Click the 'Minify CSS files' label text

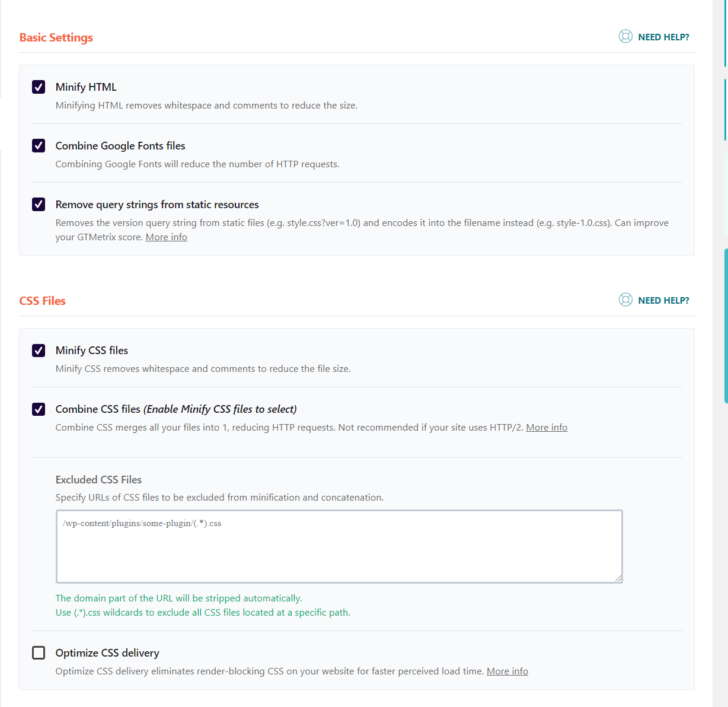(x=92, y=351)
